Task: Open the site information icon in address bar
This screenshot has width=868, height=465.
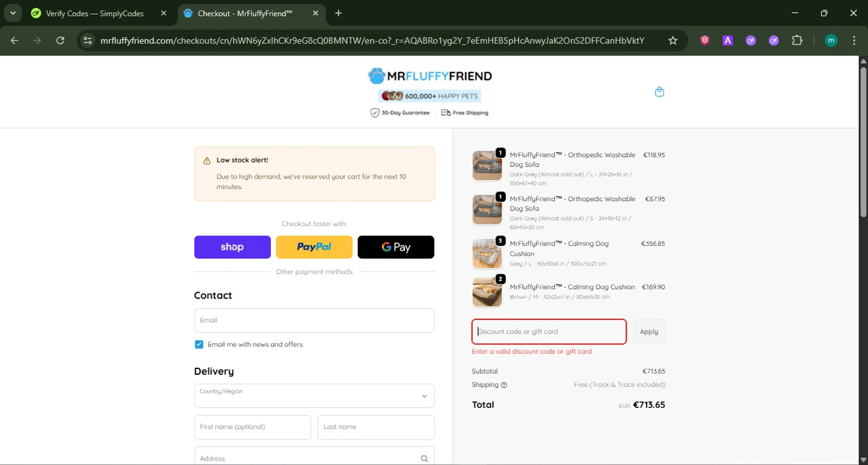Action: (88, 40)
